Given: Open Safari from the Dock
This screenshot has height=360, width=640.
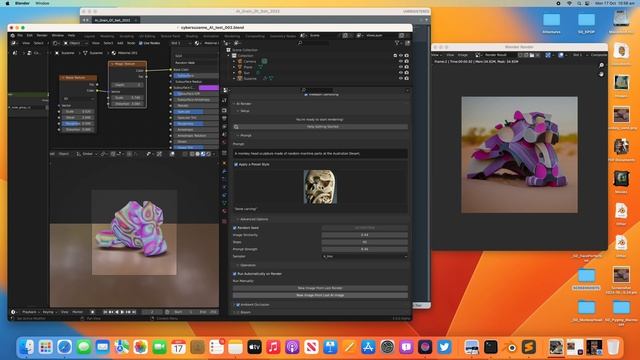Looking at the screenshot, I should (64, 347).
